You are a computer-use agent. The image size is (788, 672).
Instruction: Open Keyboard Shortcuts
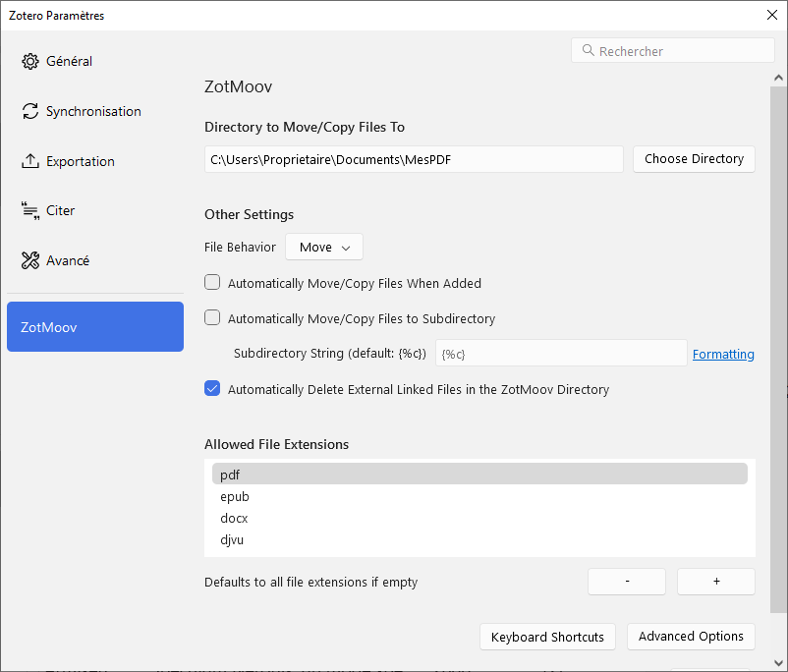pos(548,637)
